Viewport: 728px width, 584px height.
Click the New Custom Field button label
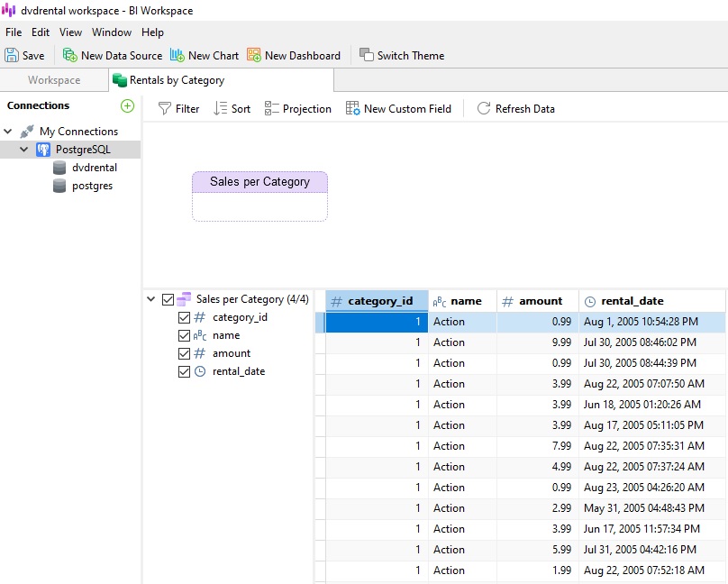[407, 109]
